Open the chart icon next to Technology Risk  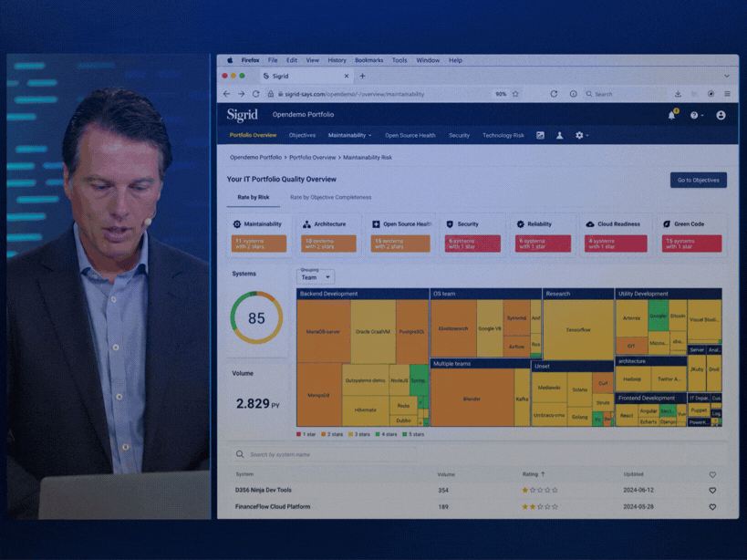click(540, 136)
